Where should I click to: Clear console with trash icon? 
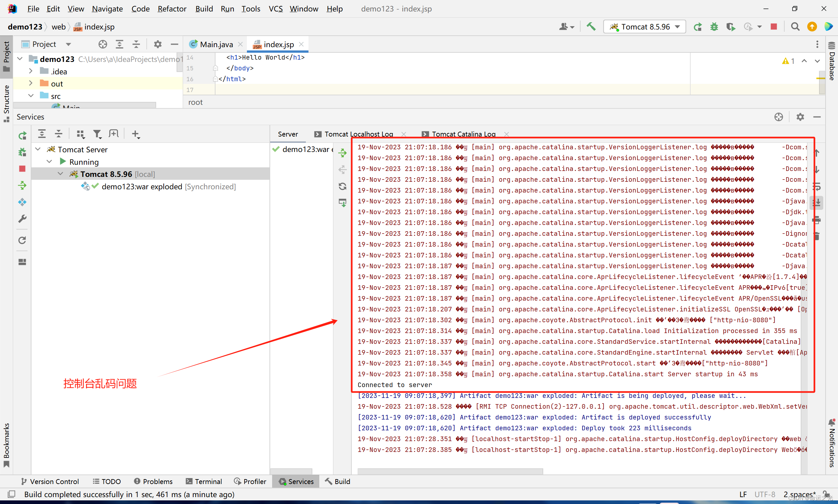pos(817,236)
